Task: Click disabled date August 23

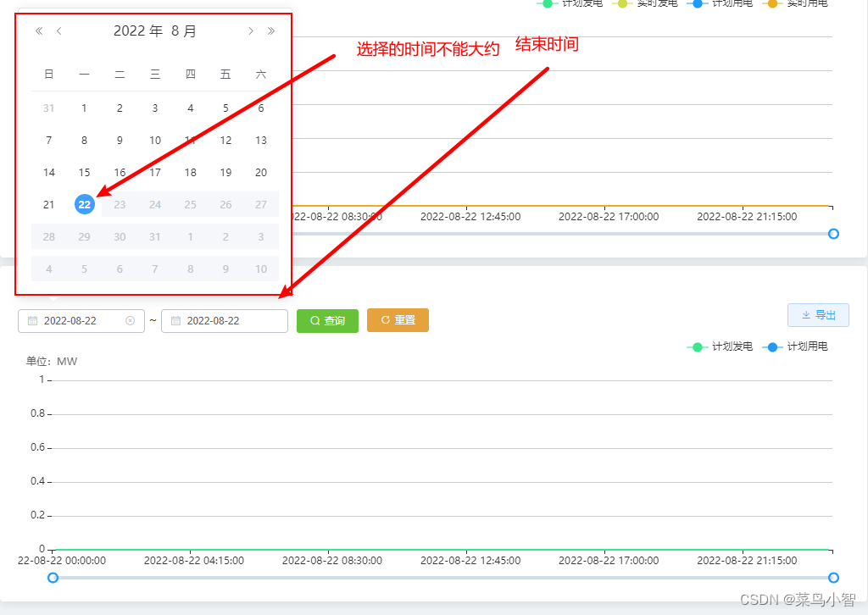Action: 120,204
